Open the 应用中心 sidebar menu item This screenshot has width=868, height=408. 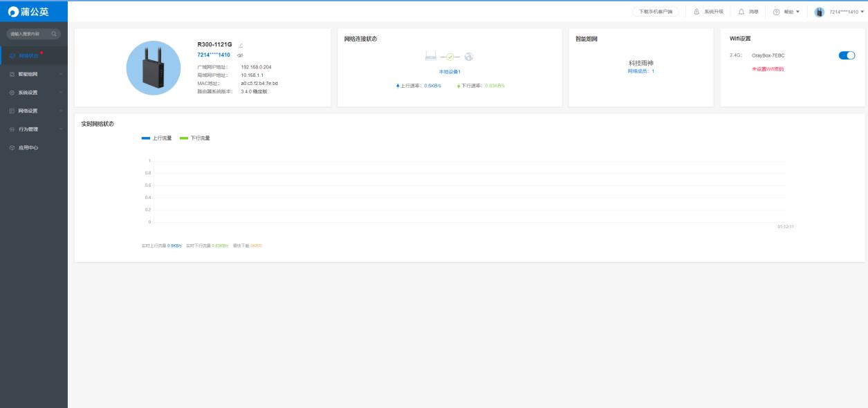(x=34, y=147)
